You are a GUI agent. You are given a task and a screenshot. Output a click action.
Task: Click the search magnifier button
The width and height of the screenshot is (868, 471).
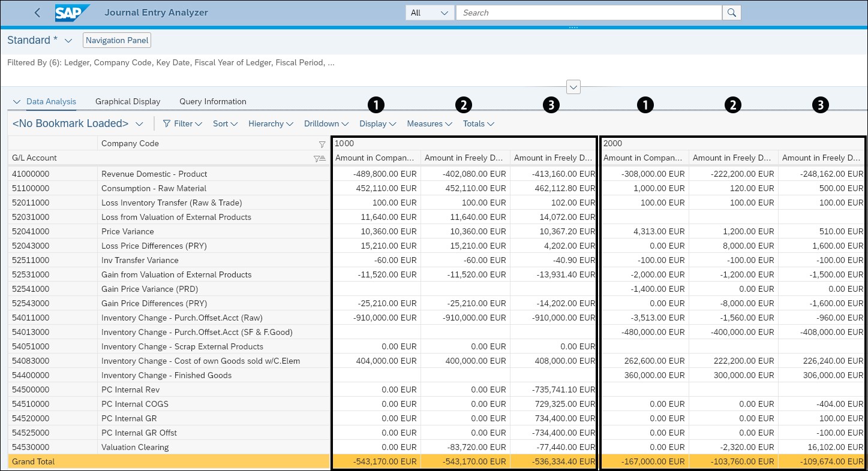pos(731,12)
